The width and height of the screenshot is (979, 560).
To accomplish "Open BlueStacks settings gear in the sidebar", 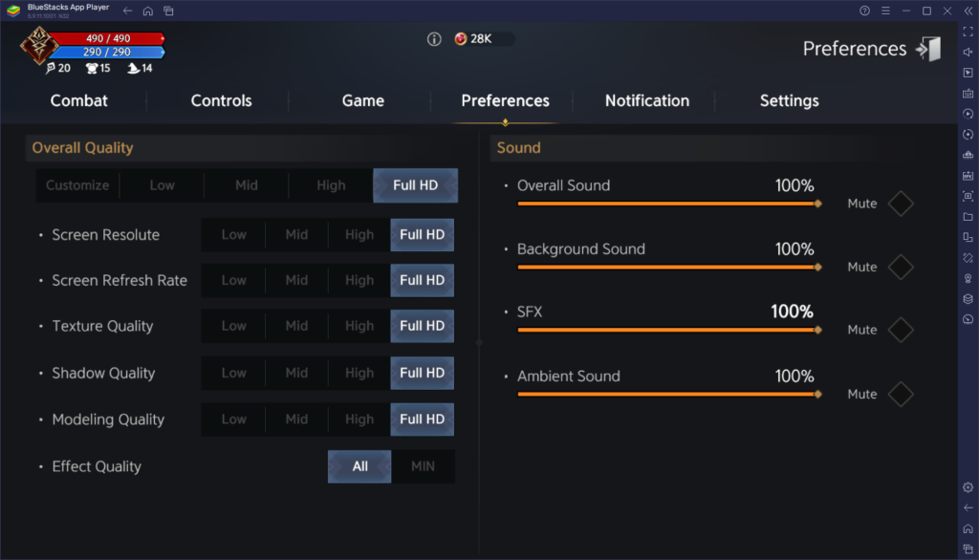I will tap(968, 488).
